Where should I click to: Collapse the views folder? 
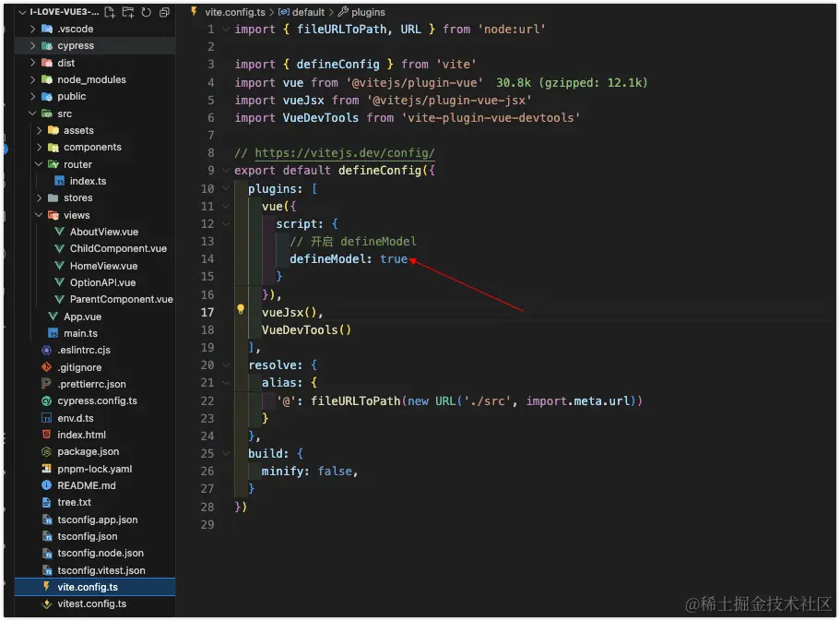pyautogui.click(x=39, y=215)
